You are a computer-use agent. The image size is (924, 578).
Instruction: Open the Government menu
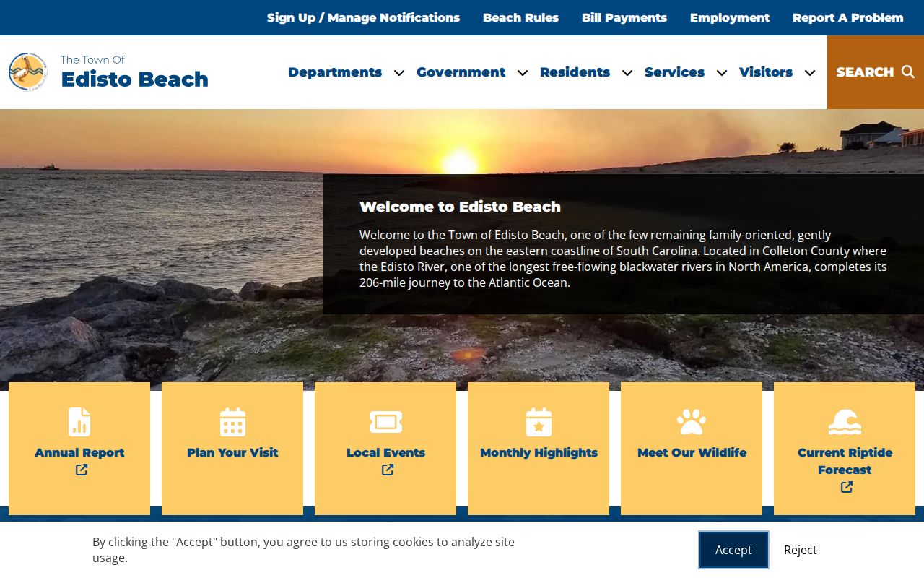tap(461, 72)
